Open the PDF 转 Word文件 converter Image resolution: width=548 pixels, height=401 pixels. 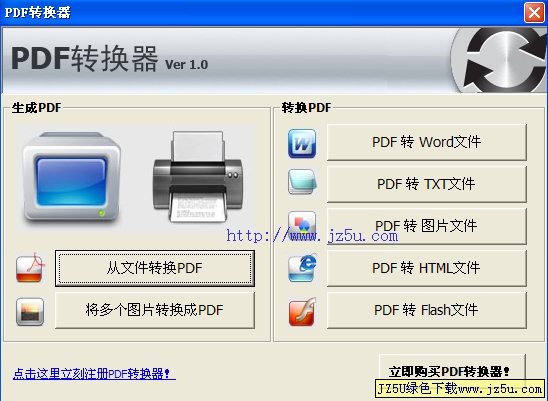click(426, 142)
